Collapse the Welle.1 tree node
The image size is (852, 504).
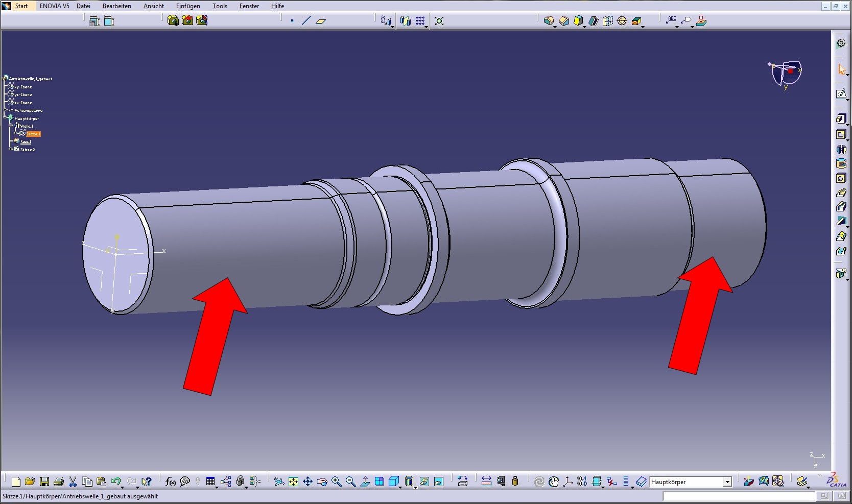(x=11, y=126)
